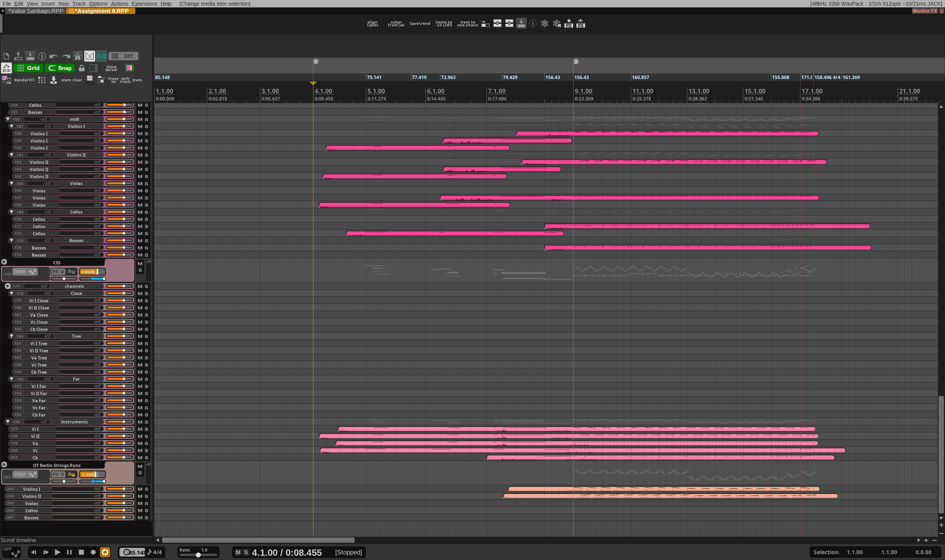This screenshot has height=560, width=945.
Task: Click the rainbow color theme icon
Action: tap(129, 68)
